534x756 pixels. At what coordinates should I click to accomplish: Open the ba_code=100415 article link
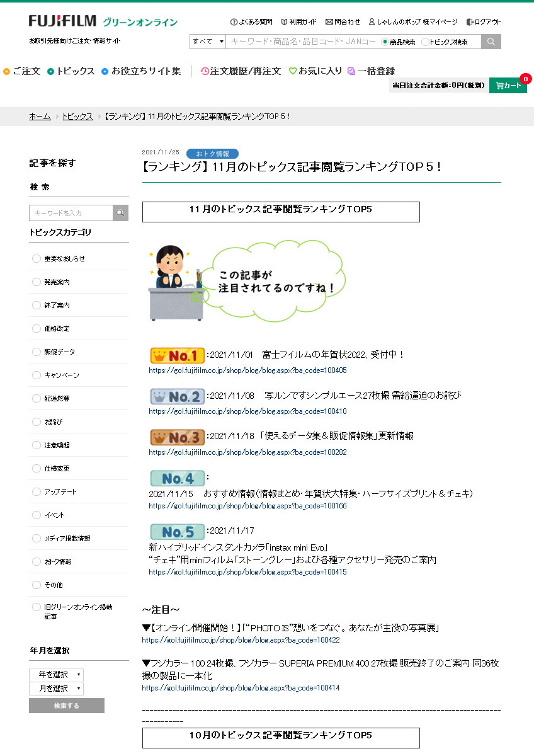pyautogui.click(x=247, y=572)
